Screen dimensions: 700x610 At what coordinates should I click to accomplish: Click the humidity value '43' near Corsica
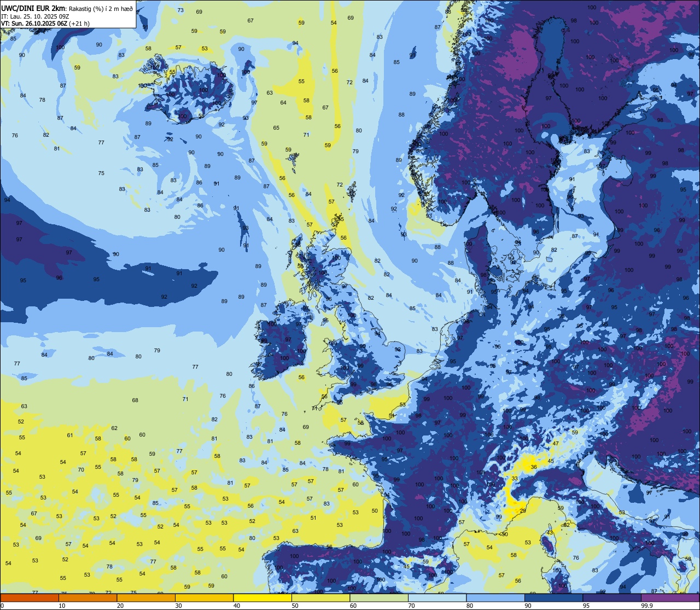point(550,533)
